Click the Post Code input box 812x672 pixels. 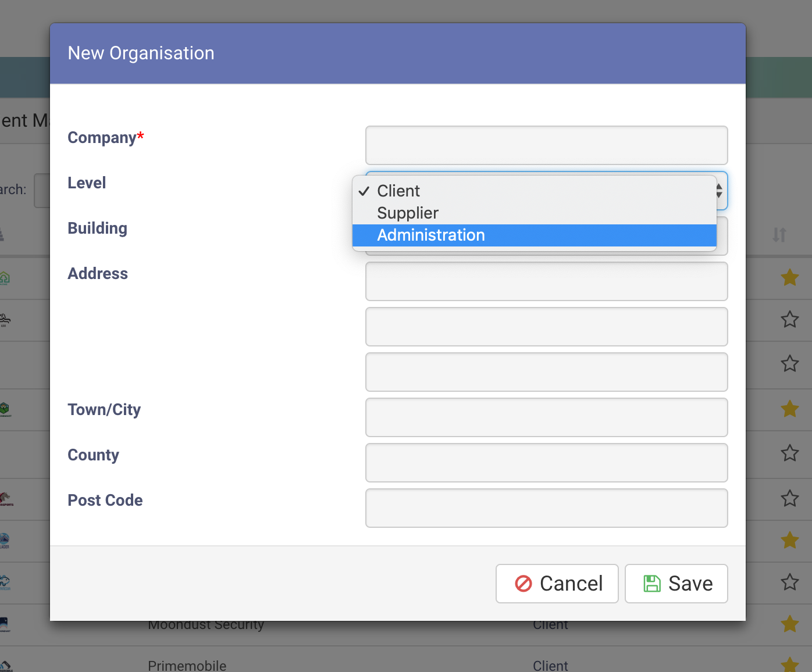coord(546,508)
